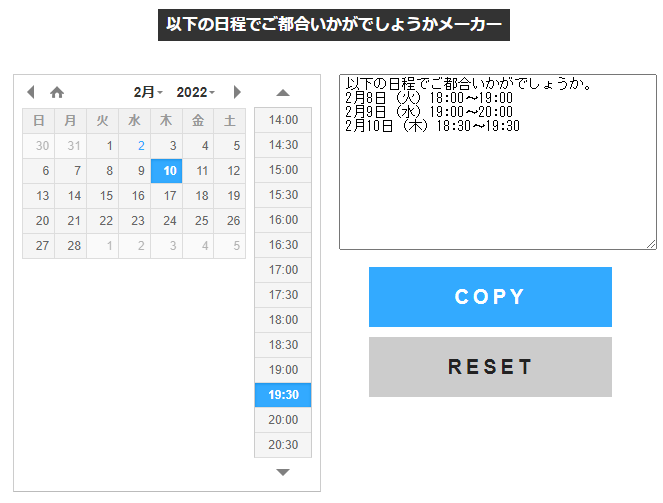This screenshot has height=503, width=663.
Task: Select the 18:00 time slot
Action: 283,320
